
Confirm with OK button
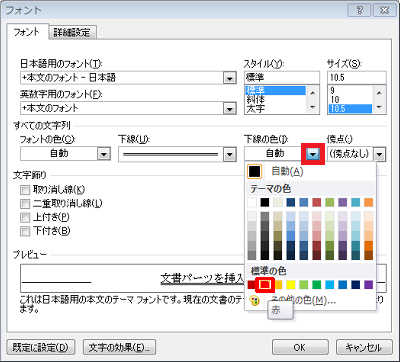(x=299, y=347)
